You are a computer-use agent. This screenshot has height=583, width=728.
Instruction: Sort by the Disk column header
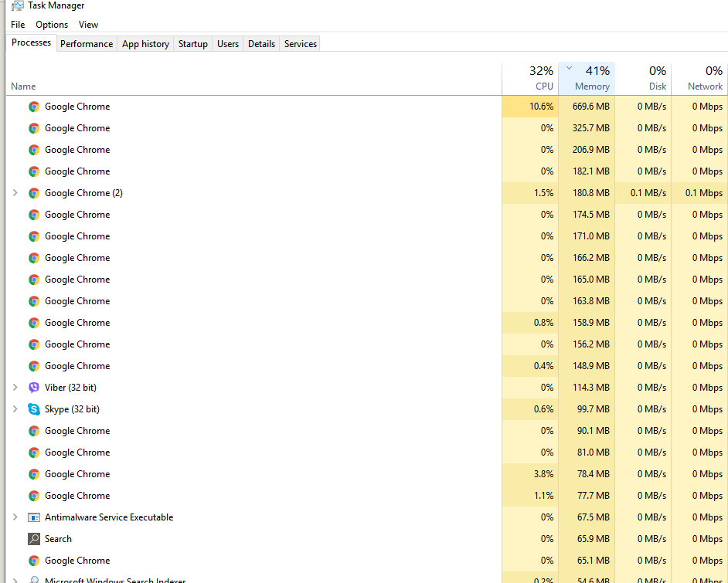pos(643,79)
